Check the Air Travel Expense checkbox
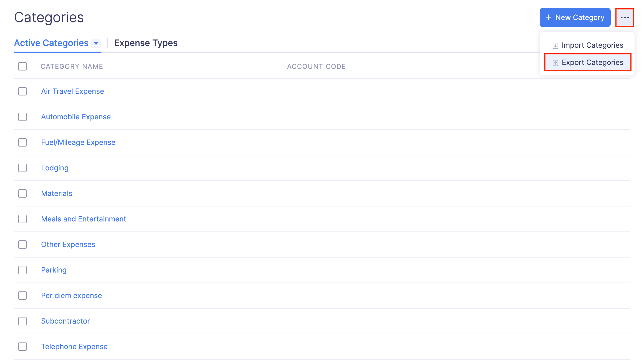Viewport: 644px width, 363px height. click(x=22, y=91)
